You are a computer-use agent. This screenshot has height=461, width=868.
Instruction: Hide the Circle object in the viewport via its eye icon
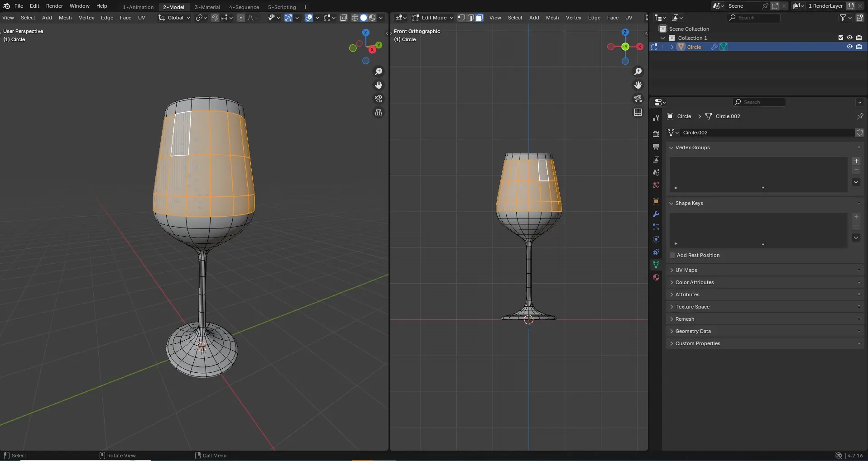point(849,47)
